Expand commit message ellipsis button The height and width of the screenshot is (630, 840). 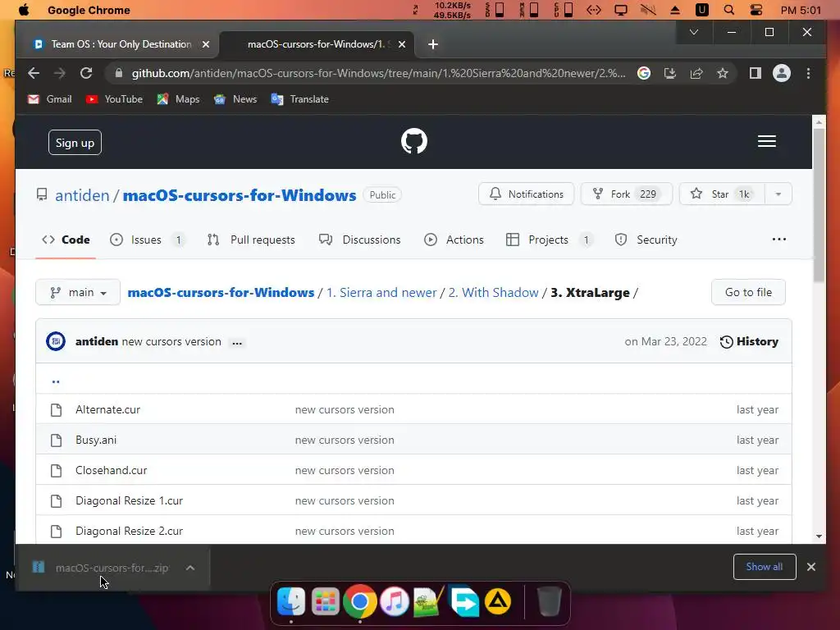[x=237, y=342]
